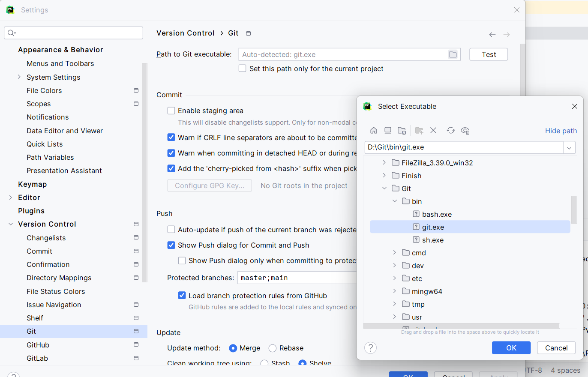Navigate back with the left arrow
The height and width of the screenshot is (377, 588).
(x=492, y=35)
